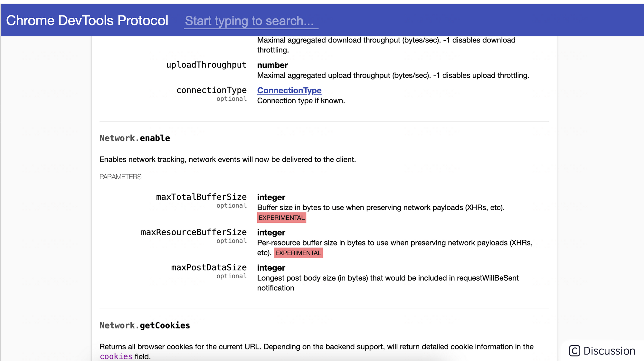Click 'number' type of uploadThroughput
Screen dimensions: 644x361
(x=272, y=65)
